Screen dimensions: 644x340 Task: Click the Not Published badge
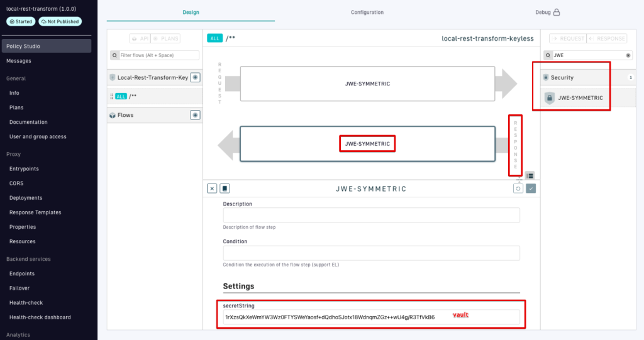(60, 21)
